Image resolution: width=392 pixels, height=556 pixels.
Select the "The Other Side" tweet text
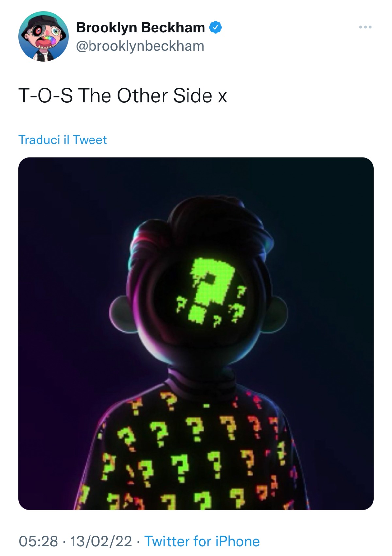click(x=145, y=96)
